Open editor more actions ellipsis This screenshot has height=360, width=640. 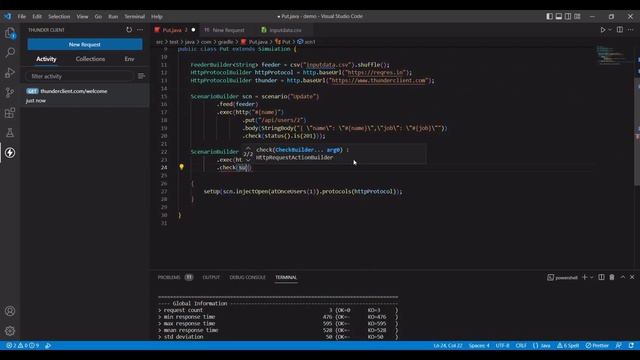coord(631,30)
